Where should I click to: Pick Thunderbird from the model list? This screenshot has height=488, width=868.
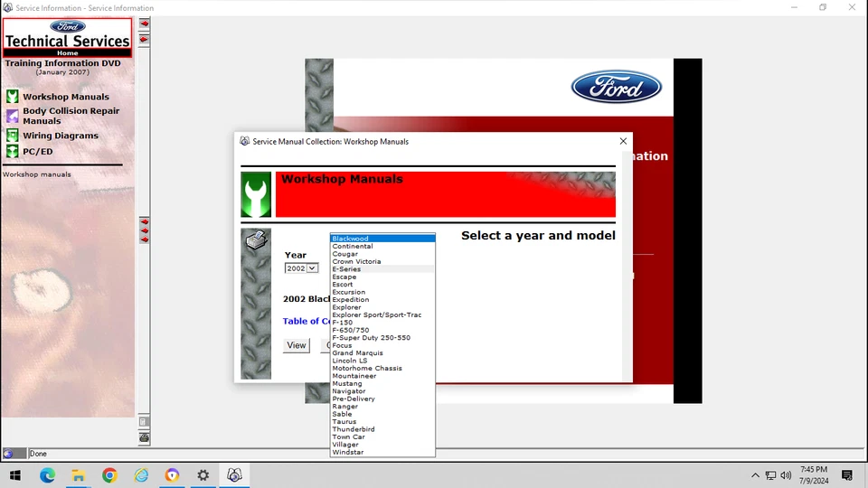coord(382,429)
